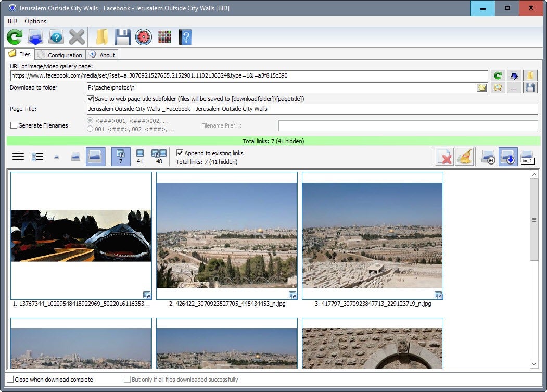Open the blue help book icon
The width and height of the screenshot is (547, 392).
click(x=185, y=37)
